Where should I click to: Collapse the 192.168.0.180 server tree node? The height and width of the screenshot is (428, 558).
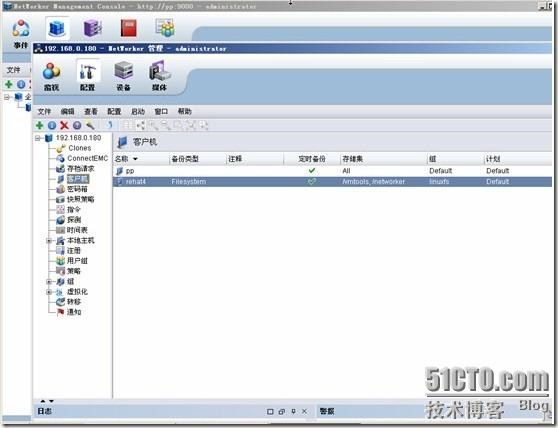point(38,138)
